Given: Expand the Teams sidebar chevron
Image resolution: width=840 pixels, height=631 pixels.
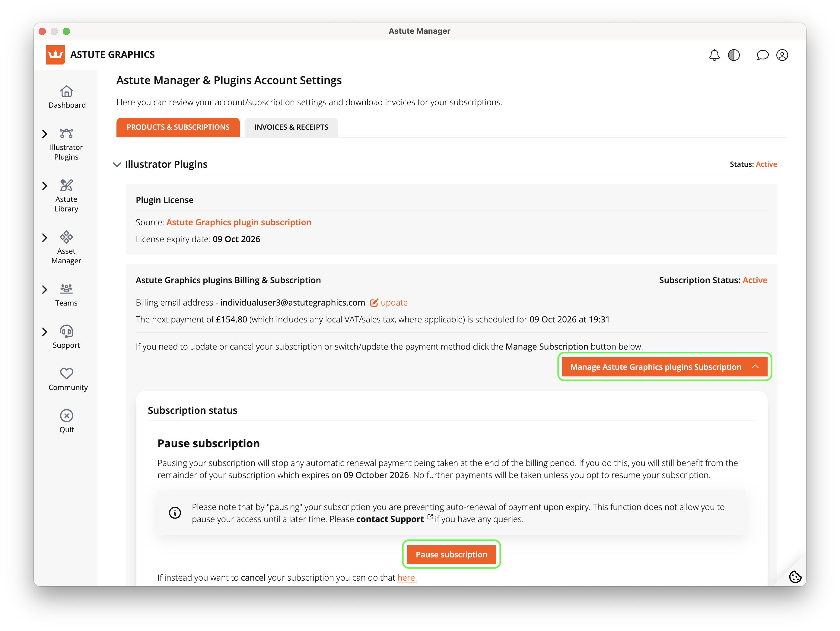Looking at the screenshot, I should click(44, 289).
